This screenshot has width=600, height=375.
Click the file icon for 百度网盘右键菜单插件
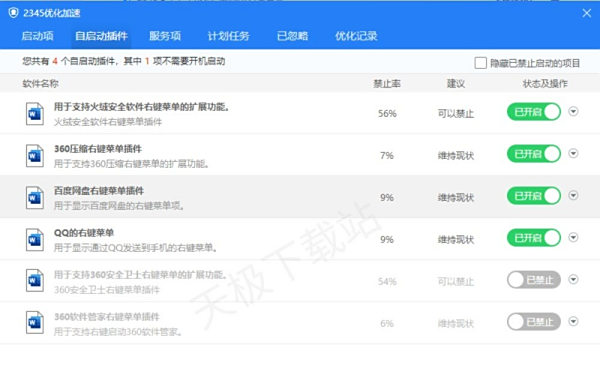pos(35,197)
